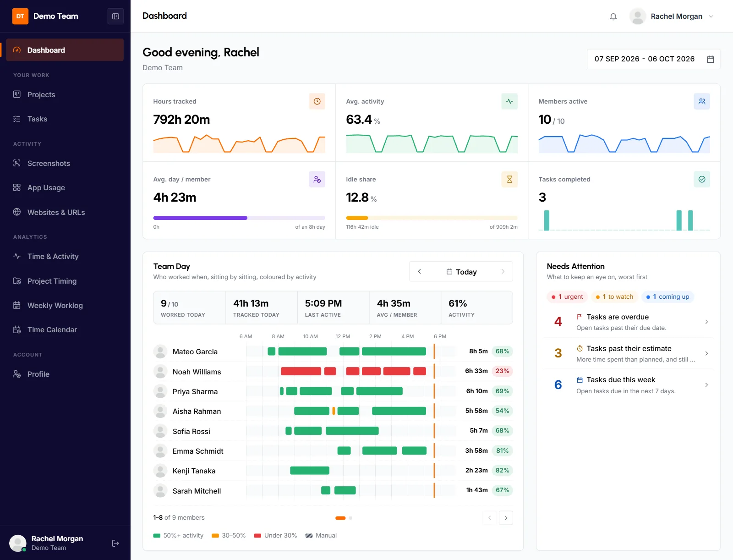This screenshot has height=560, width=733.
Task: Click the Idle share orange progress bar
Action: click(357, 218)
